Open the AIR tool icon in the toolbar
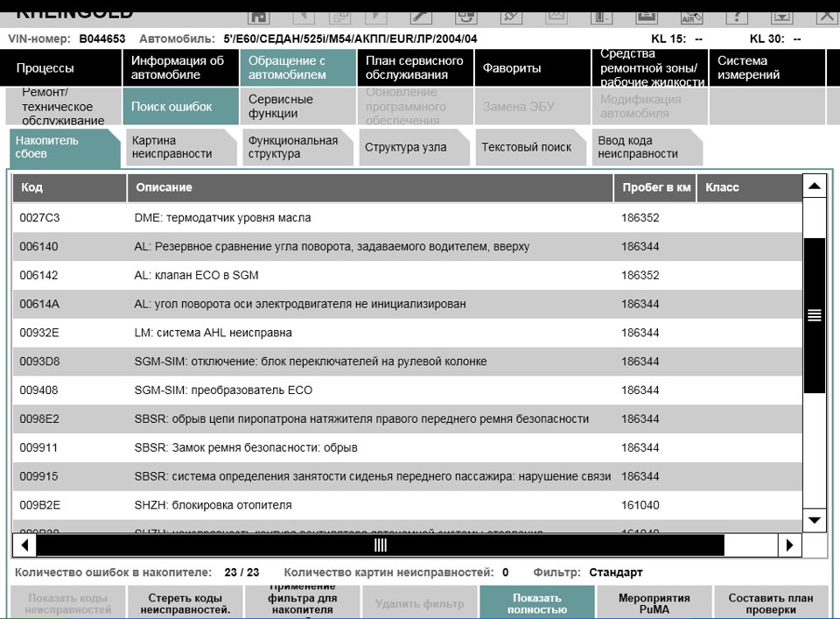This screenshot has height=619, width=840. 691,16
